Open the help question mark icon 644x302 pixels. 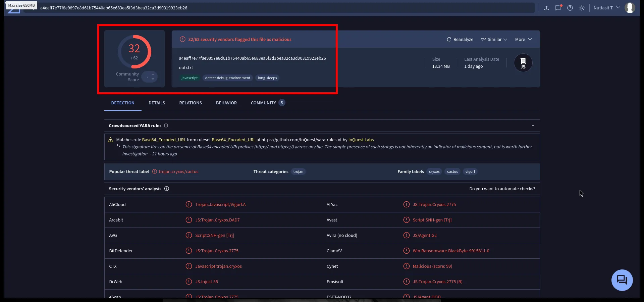[570, 8]
